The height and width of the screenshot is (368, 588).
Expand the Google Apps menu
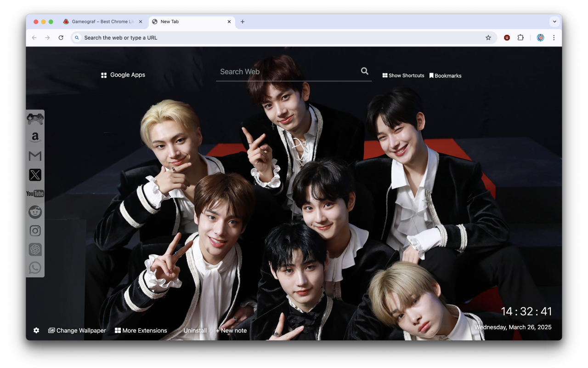tap(123, 75)
